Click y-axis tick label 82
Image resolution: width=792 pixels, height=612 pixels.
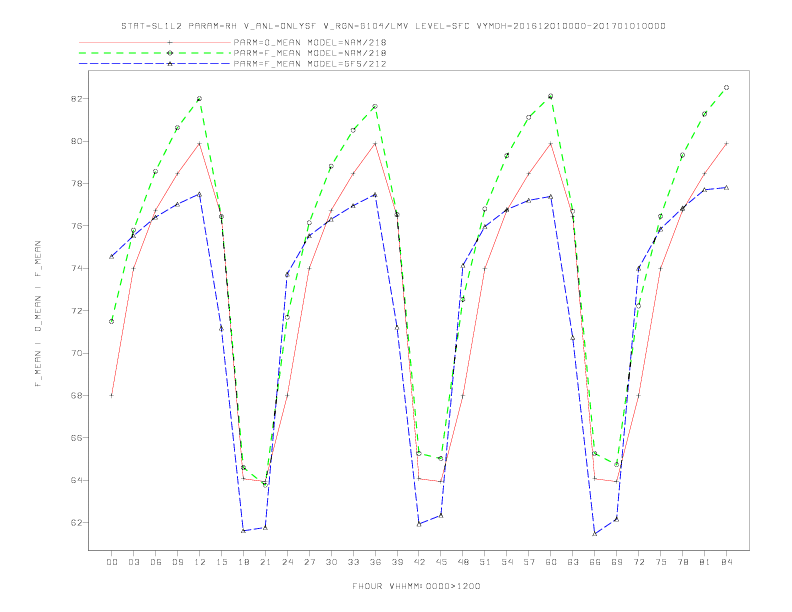[x=77, y=99]
